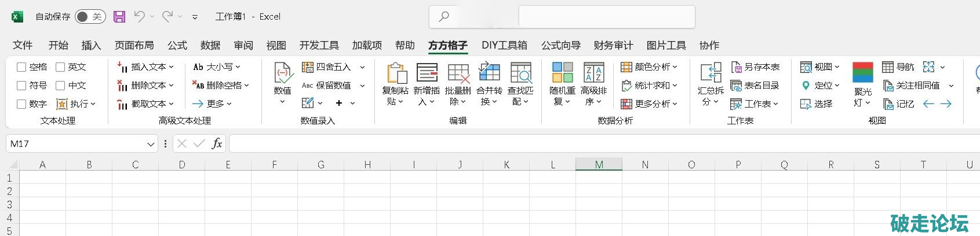The image size is (980, 236).
Task: Click the 高级排序 icon
Action: pos(594,73)
